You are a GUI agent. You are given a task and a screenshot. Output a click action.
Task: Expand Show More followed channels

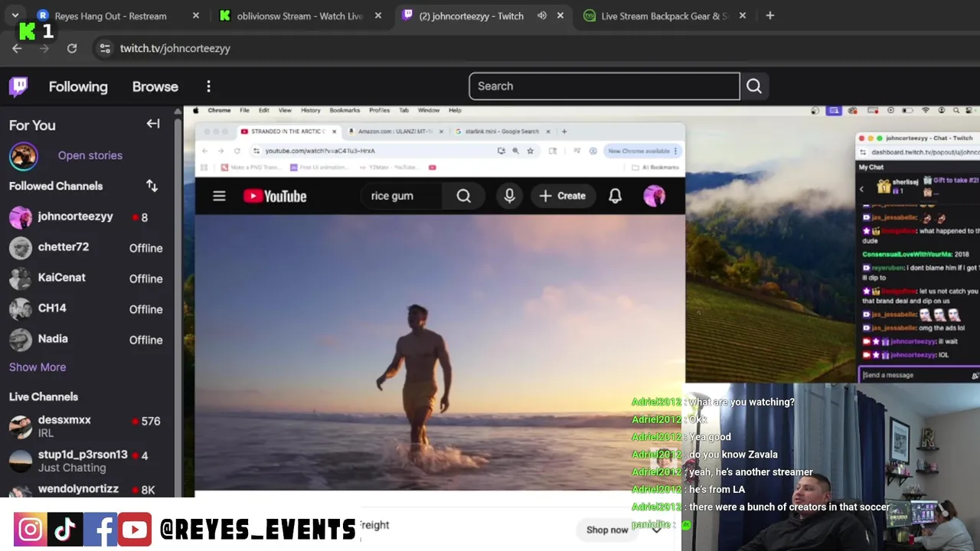pos(38,367)
